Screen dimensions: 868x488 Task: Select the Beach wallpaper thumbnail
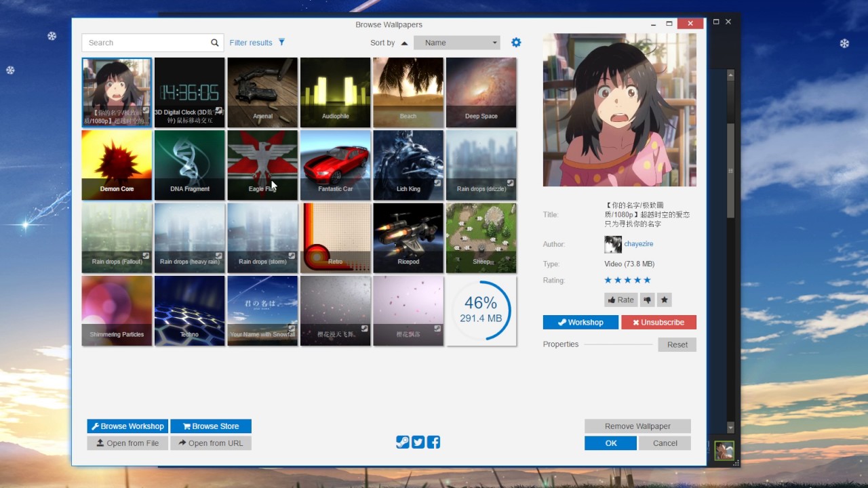click(408, 92)
